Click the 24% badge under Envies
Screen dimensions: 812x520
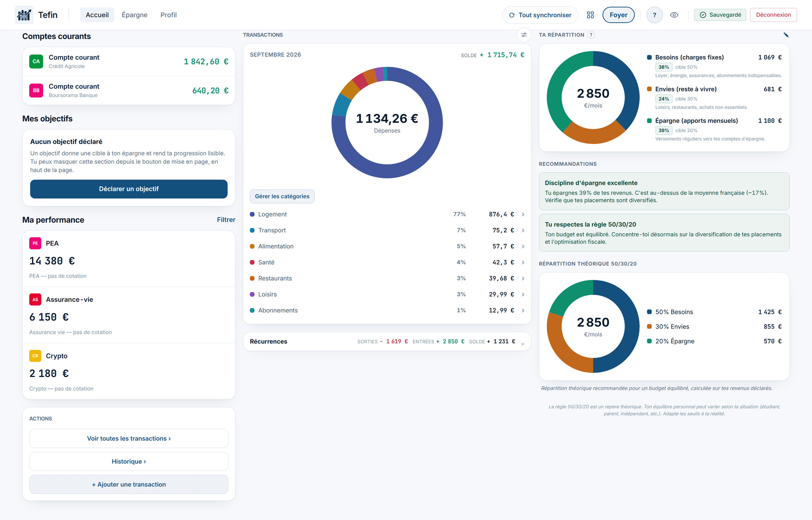[664, 99]
